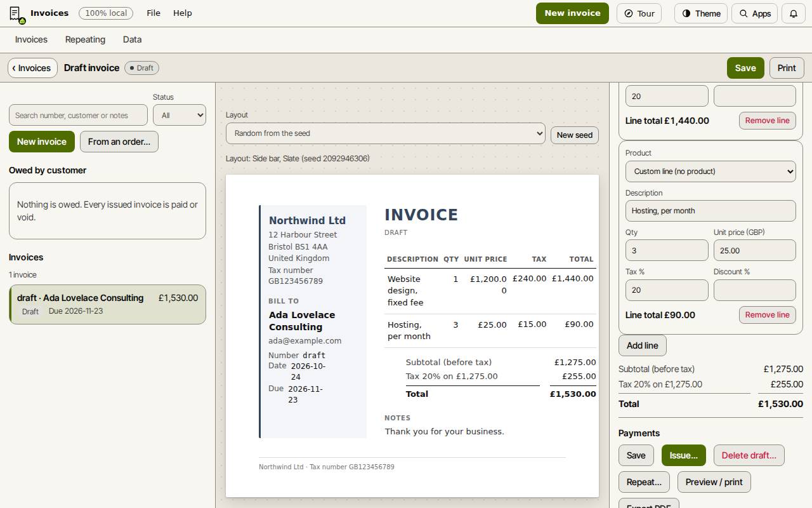812x508 pixels.
Task: Click the Add line button
Action: (x=643, y=345)
